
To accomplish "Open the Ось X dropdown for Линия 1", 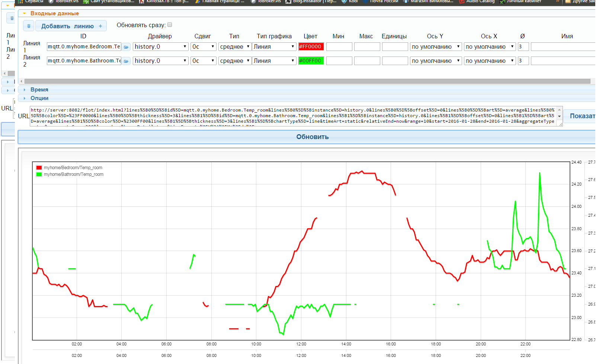I will [x=490, y=47].
